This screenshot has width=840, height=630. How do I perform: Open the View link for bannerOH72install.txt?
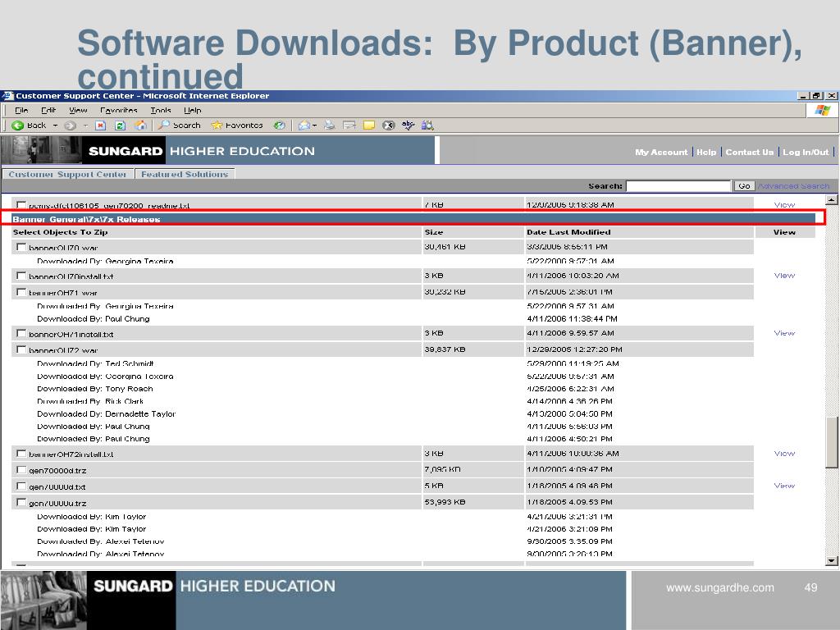pyautogui.click(x=784, y=453)
